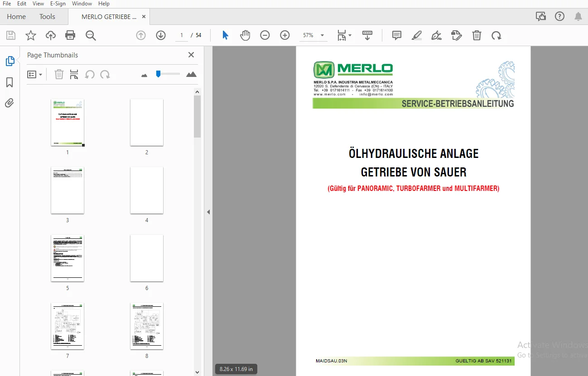
Task: Open the View menu
Action: pos(38,4)
